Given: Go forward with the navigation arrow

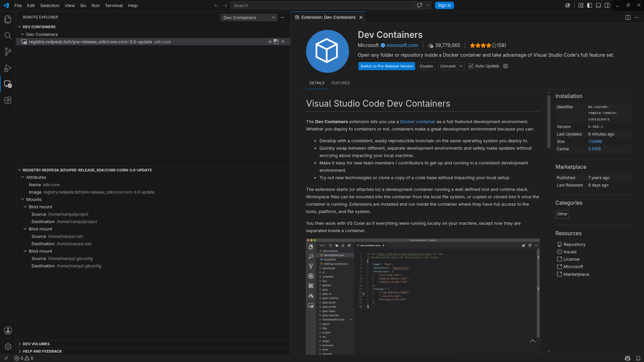Looking at the screenshot, I should [225, 5].
